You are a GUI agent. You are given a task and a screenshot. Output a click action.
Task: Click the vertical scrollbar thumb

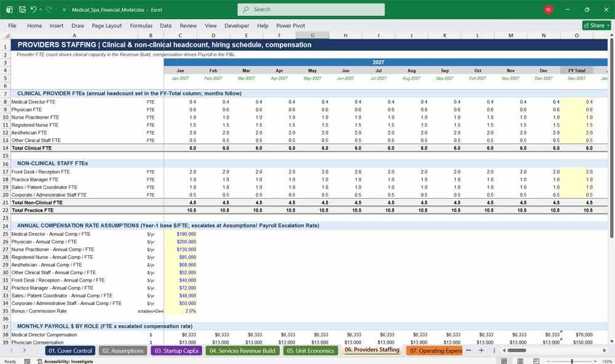(611, 138)
